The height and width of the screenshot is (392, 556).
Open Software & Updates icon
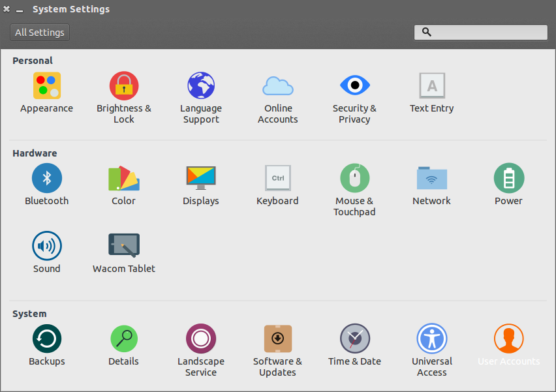click(x=278, y=339)
